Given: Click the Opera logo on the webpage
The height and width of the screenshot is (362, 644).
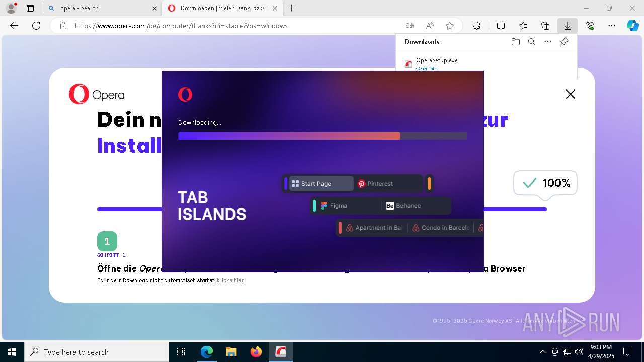Looking at the screenshot, I should click(97, 95).
